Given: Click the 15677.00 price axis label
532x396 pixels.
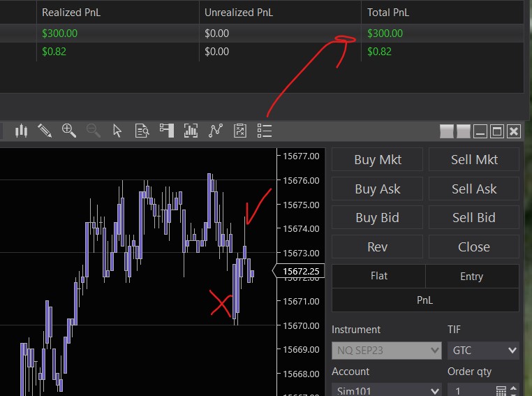Looking at the screenshot, I should (x=301, y=156).
